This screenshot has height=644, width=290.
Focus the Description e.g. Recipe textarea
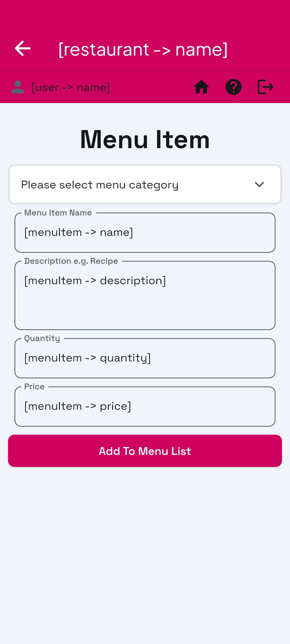pos(145,295)
